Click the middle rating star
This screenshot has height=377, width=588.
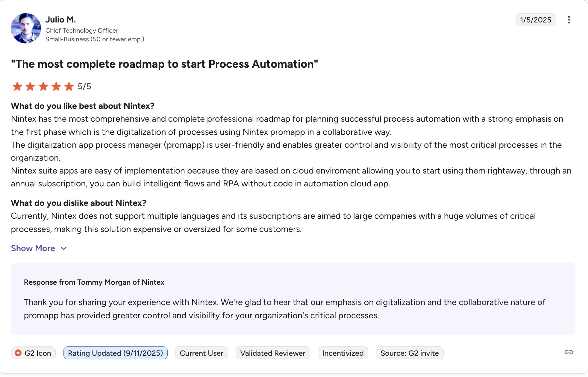click(x=43, y=86)
